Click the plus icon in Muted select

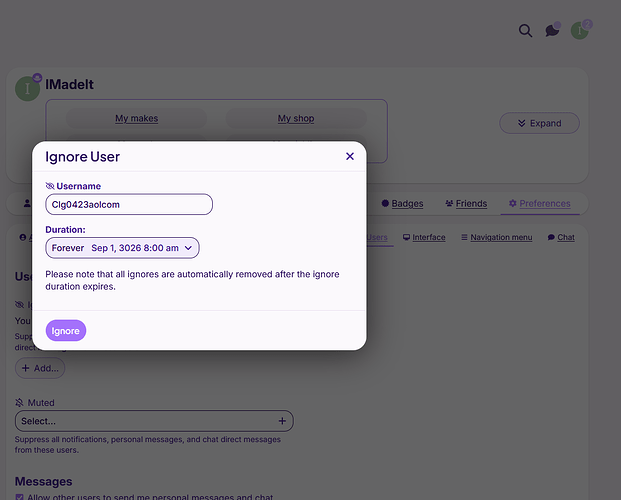(282, 421)
